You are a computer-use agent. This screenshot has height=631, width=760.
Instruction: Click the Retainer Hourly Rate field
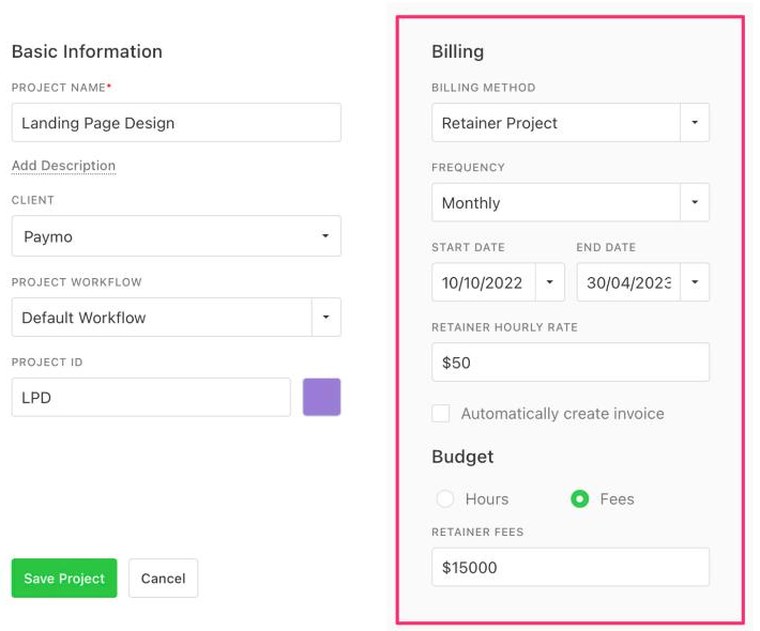tap(570, 363)
